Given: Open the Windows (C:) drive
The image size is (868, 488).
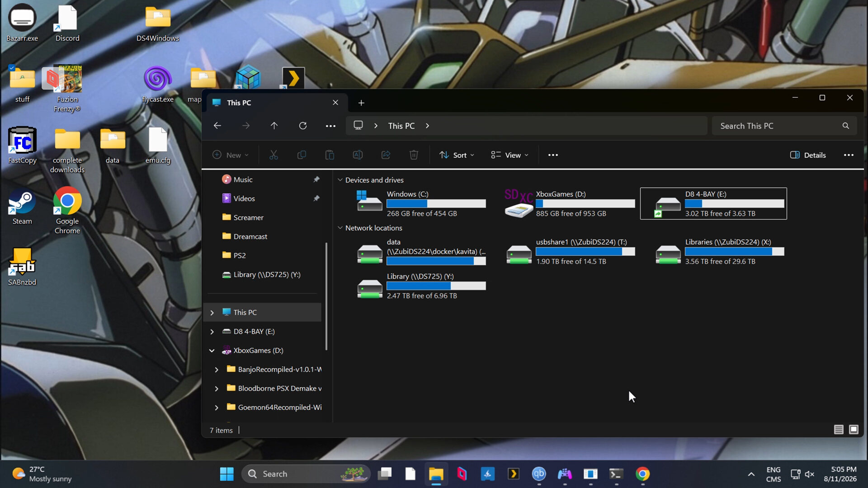Looking at the screenshot, I should 421,204.
